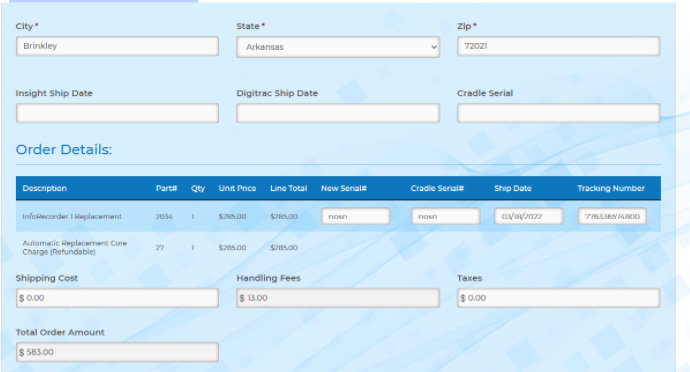Click the Ship Date field in order table
The image size is (690, 372).
click(529, 216)
